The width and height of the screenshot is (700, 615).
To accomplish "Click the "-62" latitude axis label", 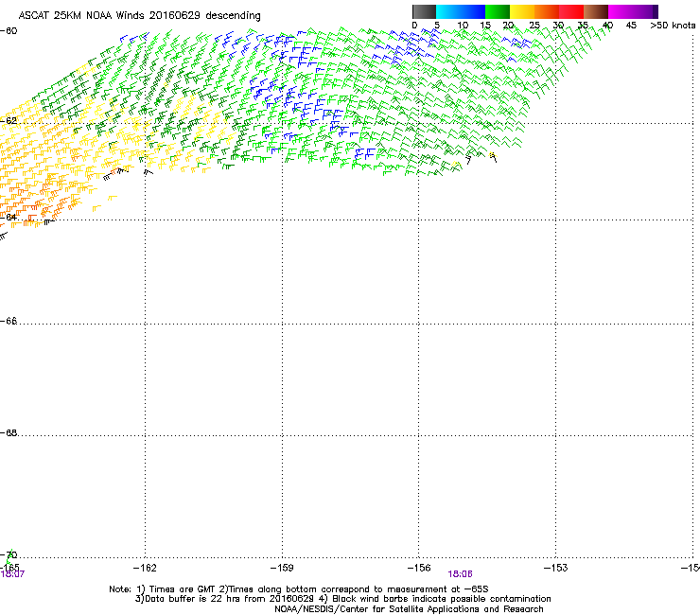I will coord(9,120).
